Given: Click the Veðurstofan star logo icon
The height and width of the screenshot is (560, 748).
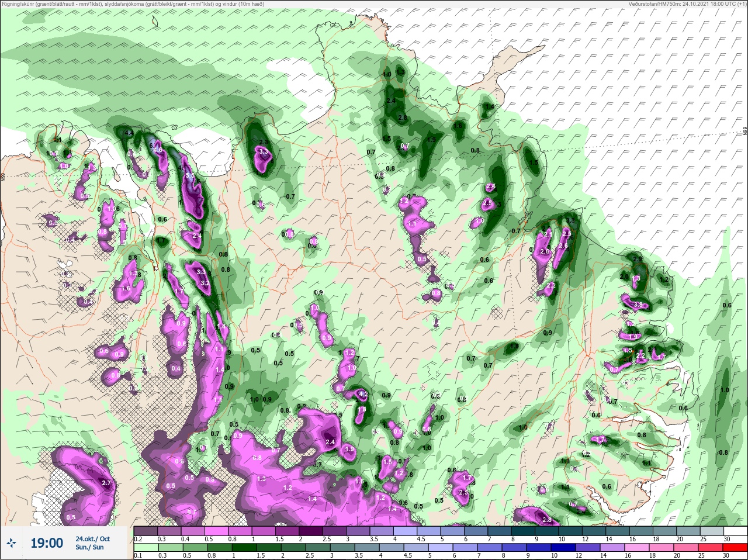Looking at the screenshot, I should pyautogui.click(x=12, y=543).
